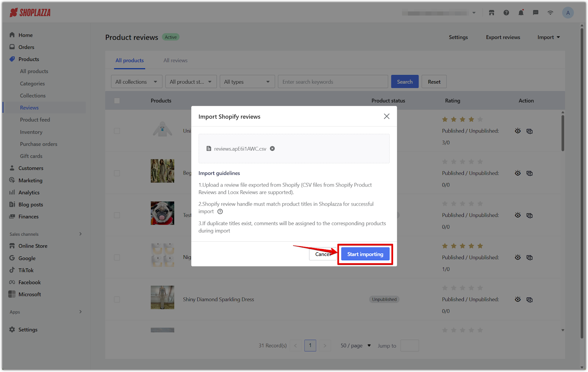The image size is (588, 372).
Task: Click Shiny Diamond Sparkling Dress thumbnail
Action: point(162,297)
